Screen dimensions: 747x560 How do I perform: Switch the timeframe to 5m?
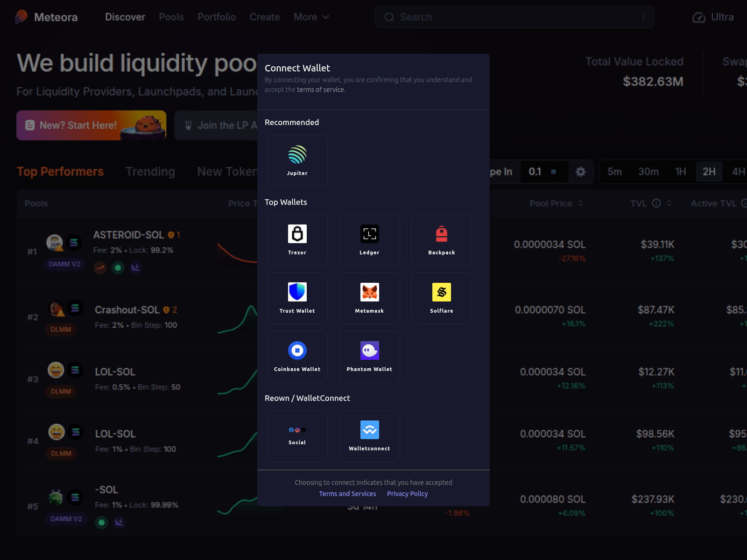(x=614, y=172)
